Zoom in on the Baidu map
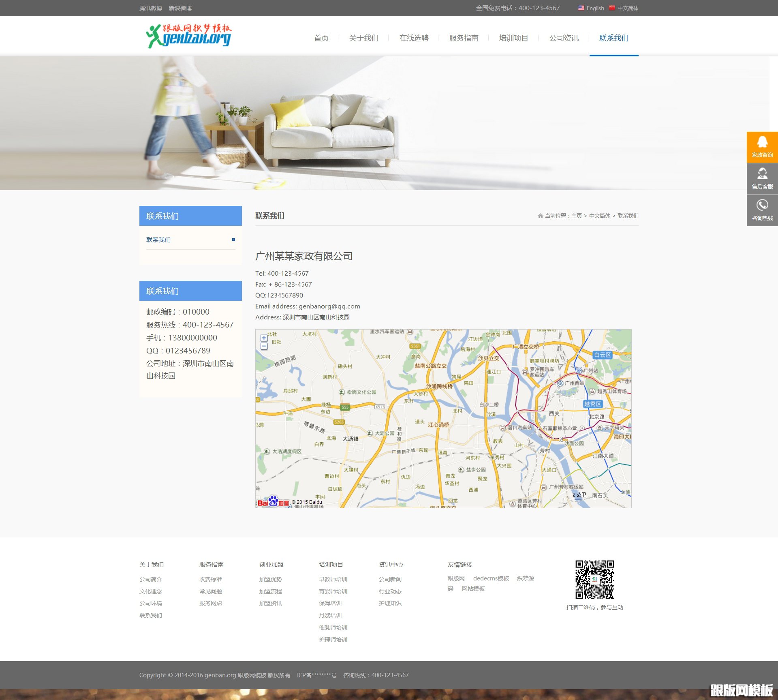The image size is (778, 700). (264, 338)
